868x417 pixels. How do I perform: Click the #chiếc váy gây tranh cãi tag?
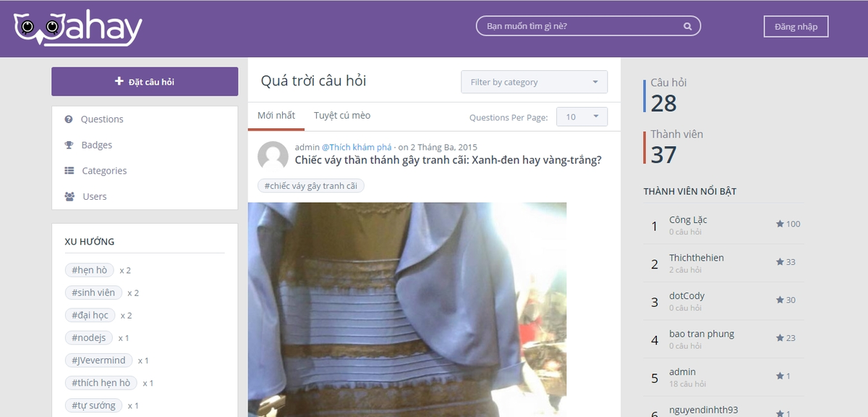311,186
